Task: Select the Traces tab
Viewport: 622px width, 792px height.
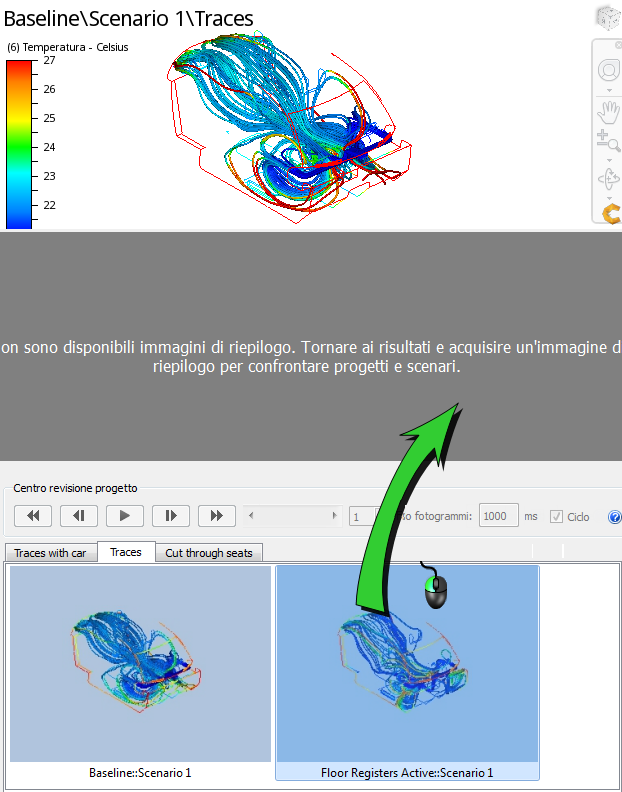Action: (126, 552)
